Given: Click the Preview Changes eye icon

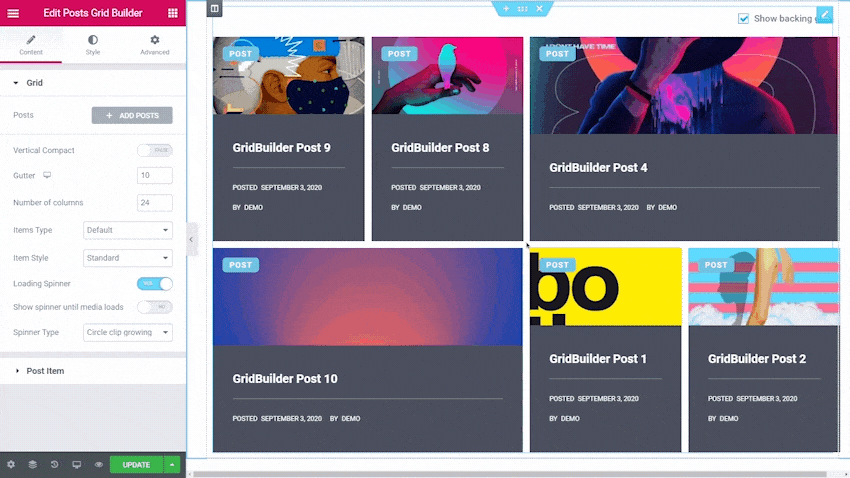Looking at the screenshot, I should point(99,464).
